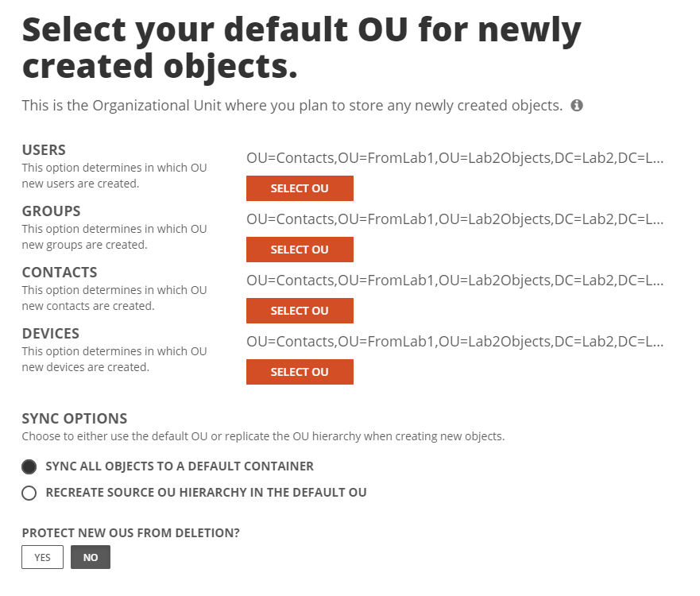This screenshot has height=596, width=700.
Task: Select Recreate Source OU Hierarchy radio option
Action: (29, 493)
